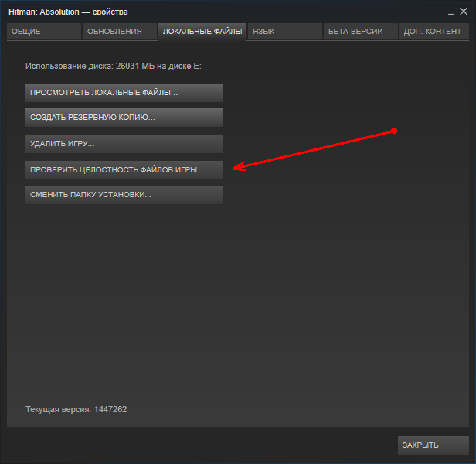
Task: Click ПРОСМОТРЕТЬ ЛОКАЛЬНЫЕ ФАЙЛЫ button
Action: pyautogui.click(x=124, y=93)
